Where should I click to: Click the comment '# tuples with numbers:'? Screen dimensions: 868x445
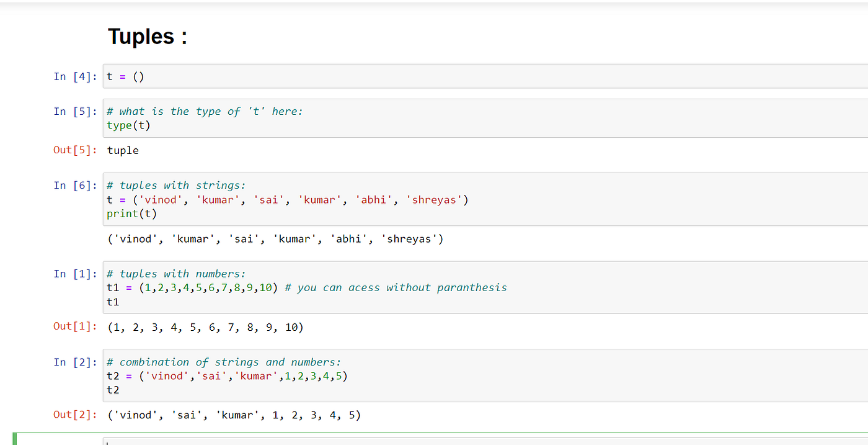[176, 273]
